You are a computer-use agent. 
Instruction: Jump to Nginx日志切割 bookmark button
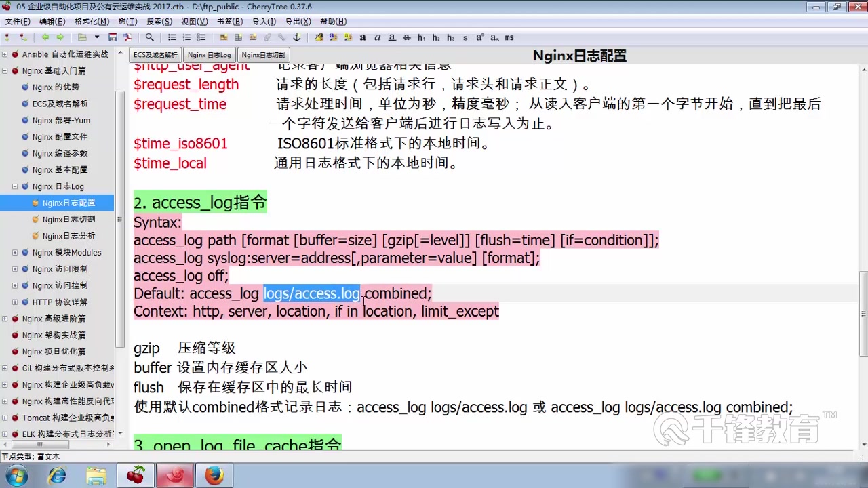coord(263,55)
